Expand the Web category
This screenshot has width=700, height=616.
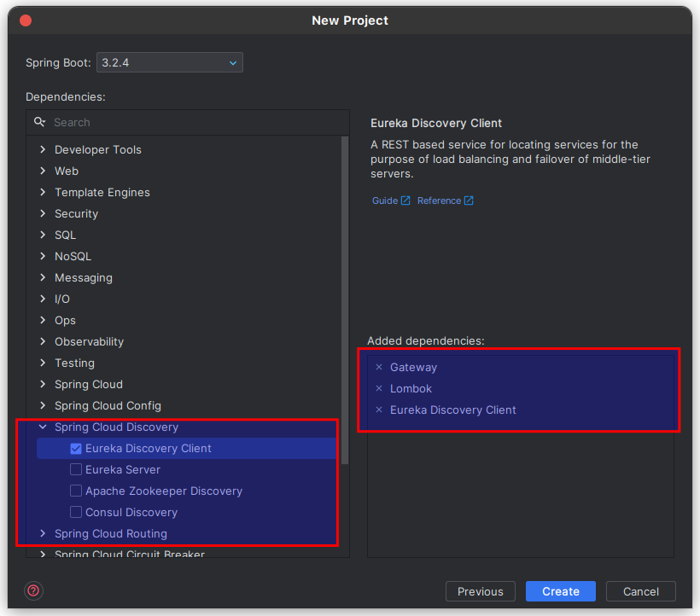click(43, 171)
